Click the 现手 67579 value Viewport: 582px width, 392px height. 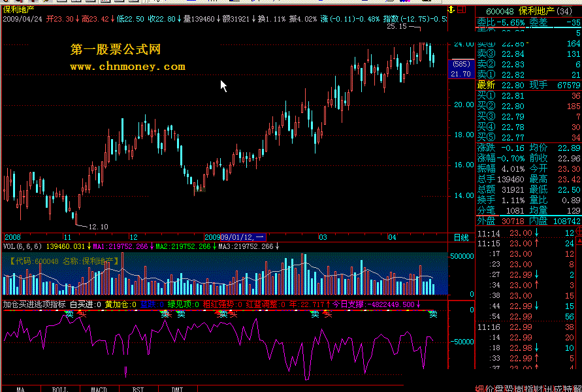coord(555,86)
